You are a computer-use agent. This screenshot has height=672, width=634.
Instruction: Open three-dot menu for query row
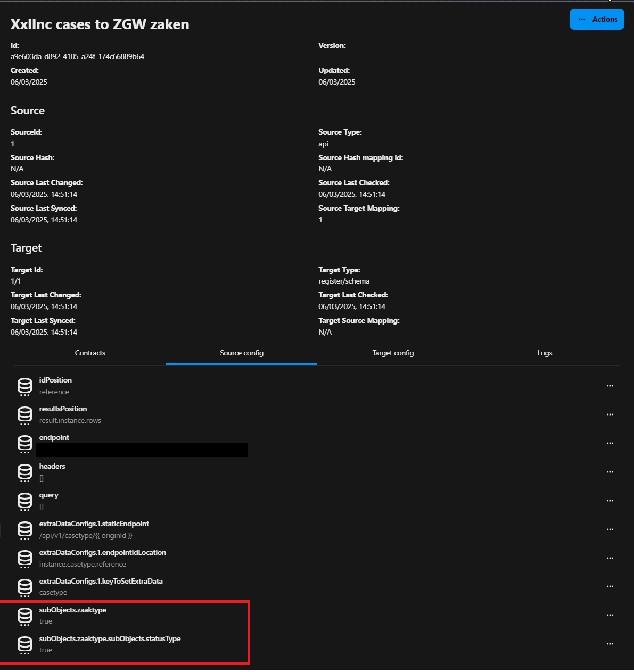pyautogui.click(x=610, y=501)
